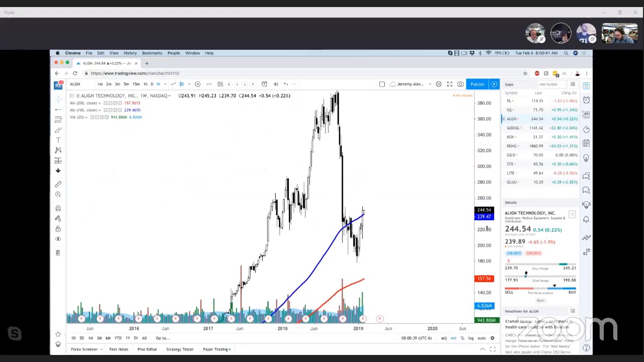Click blue 239.47 MA price label
The height and width of the screenshot is (362, 644).
(x=484, y=217)
